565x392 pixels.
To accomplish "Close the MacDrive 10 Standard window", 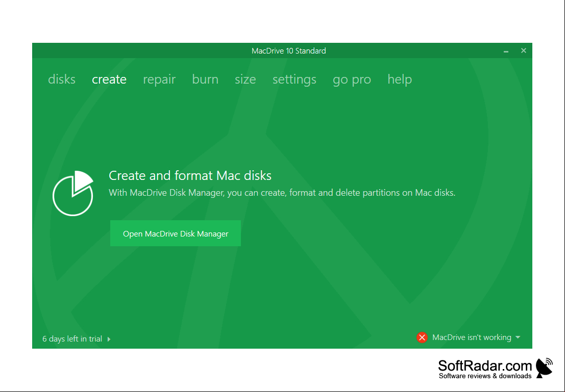I will tap(524, 51).
